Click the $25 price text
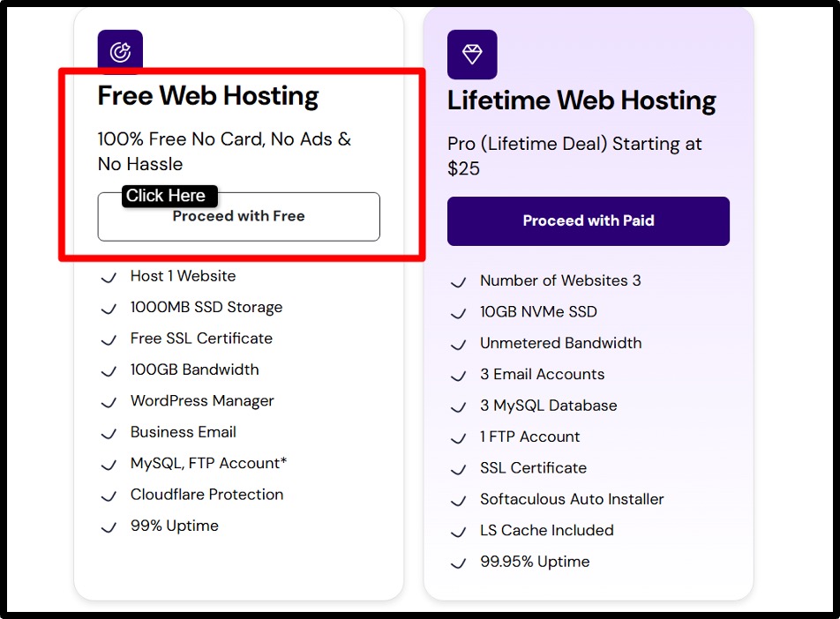 pos(463,166)
